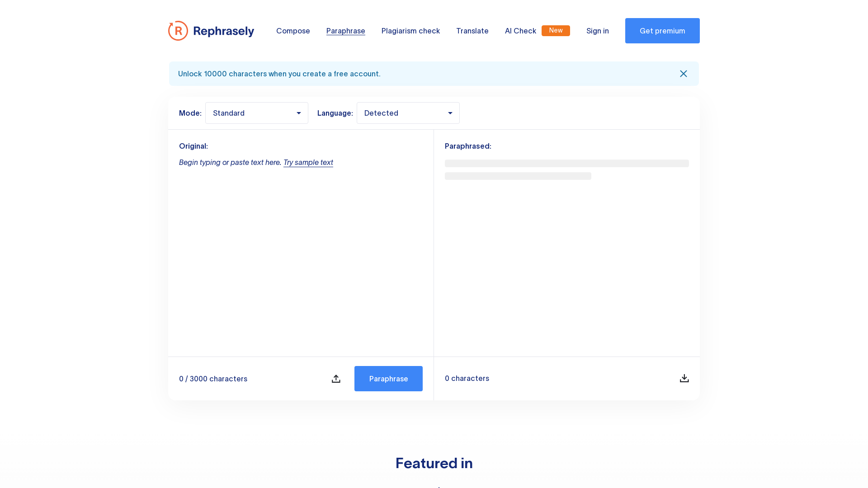868x488 pixels.
Task: Open AI Check from navigation
Action: coord(520,31)
